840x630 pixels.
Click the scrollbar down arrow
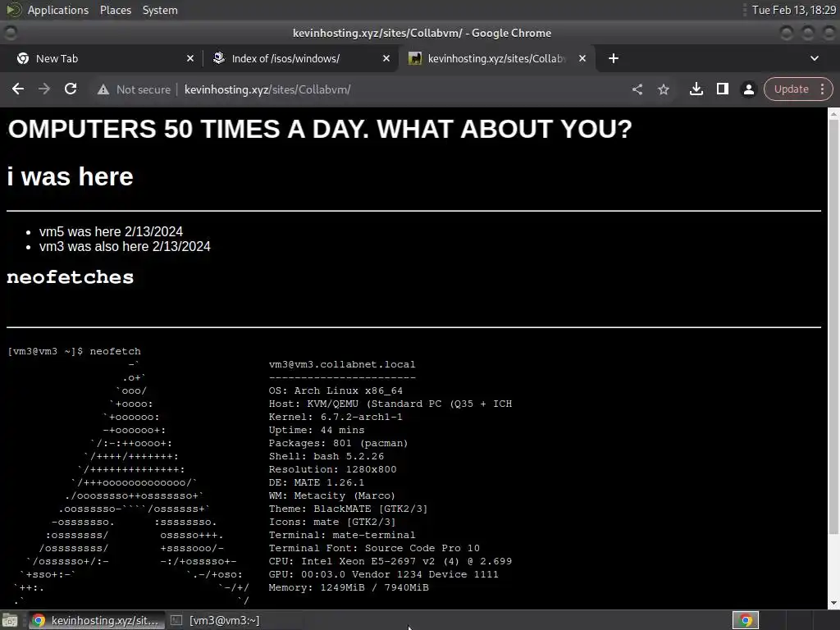(x=833, y=603)
